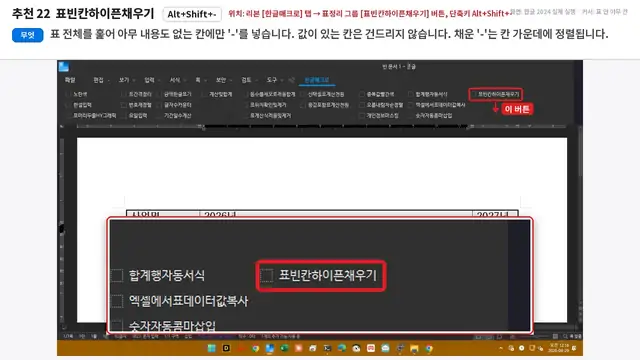
Task: Click the 노란색 macro button
Action: [77, 94]
